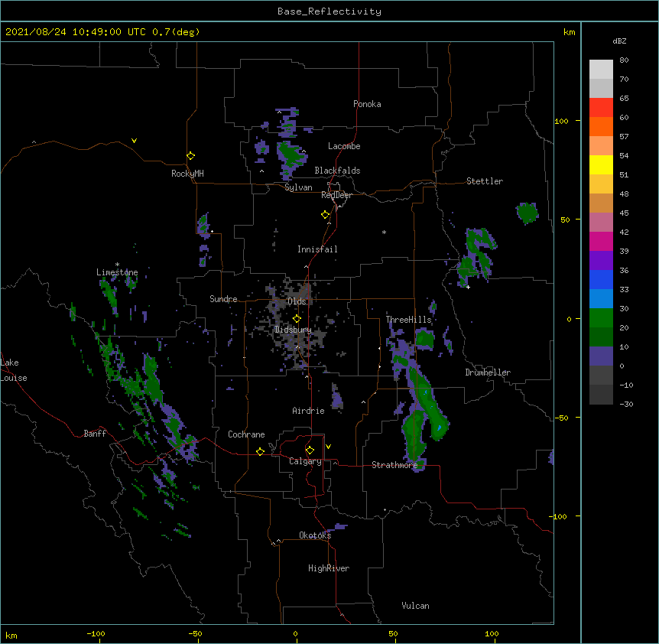Click the blue 33-36 dBZ legend swatch
This screenshot has height=644, width=659.
(x=601, y=279)
